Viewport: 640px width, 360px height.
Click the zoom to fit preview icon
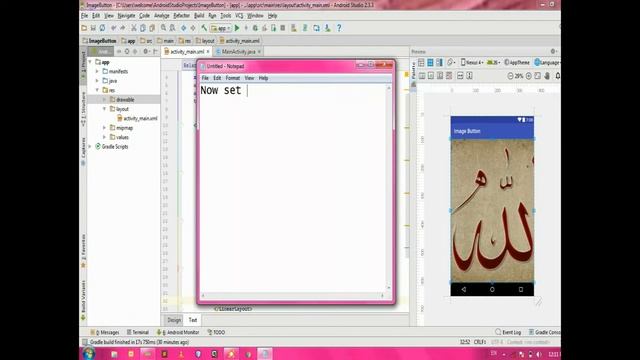click(x=538, y=76)
